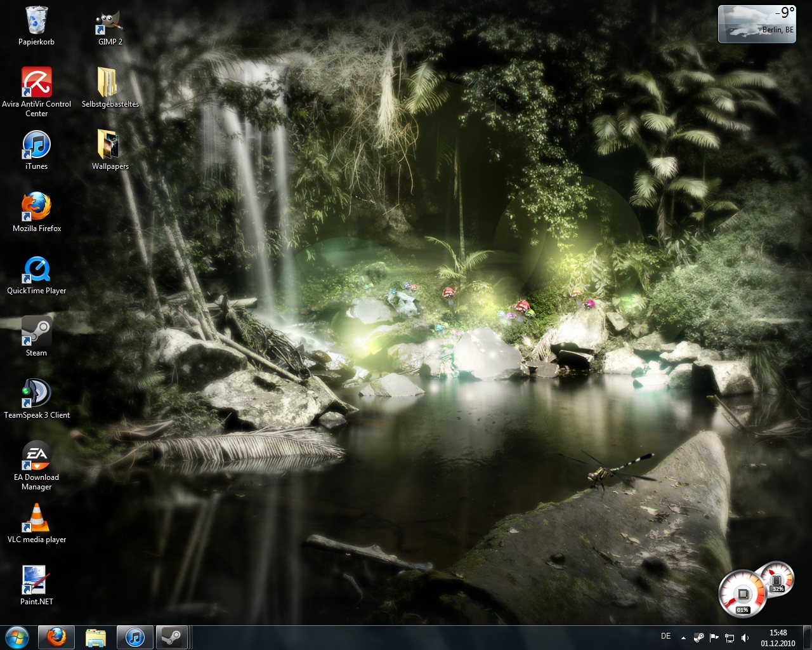Click the TeamSpeak 3 Client icon
The width and height of the screenshot is (812, 650).
click(x=36, y=394)
